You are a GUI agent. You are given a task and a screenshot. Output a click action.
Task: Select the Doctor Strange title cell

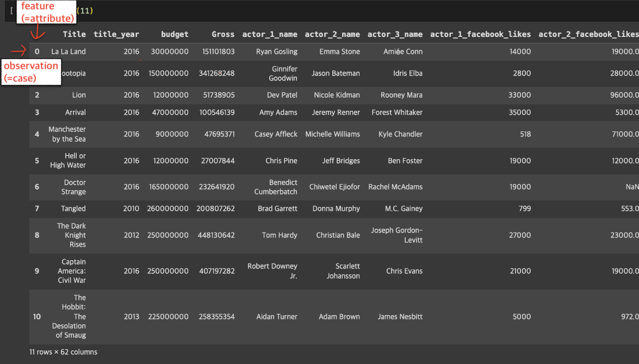[74, 187]
